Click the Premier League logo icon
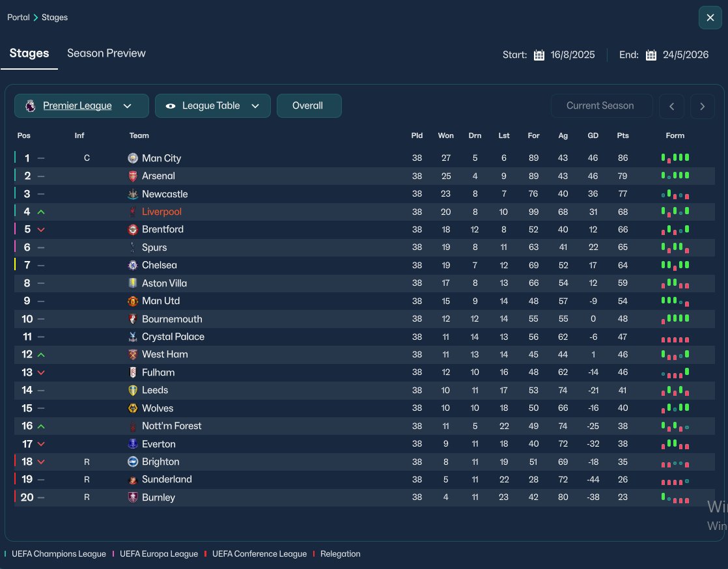The height and width of the screenshot is (569, 728). point(31,106)
